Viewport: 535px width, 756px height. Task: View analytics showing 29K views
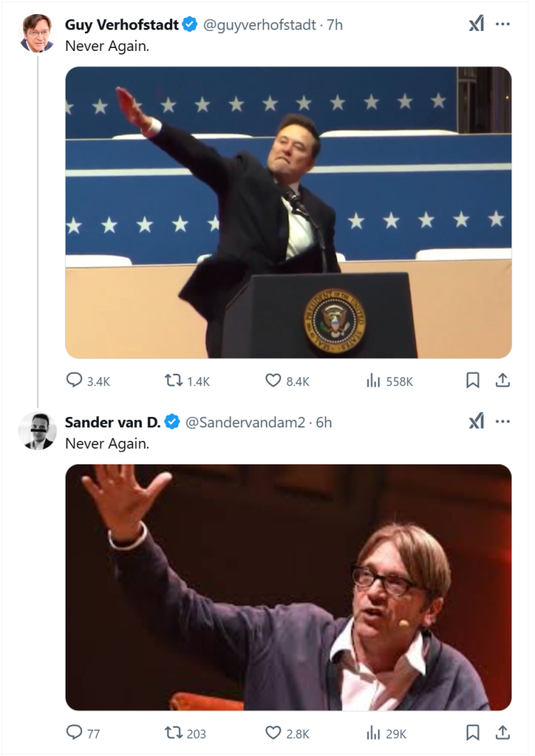click(373, 732)
